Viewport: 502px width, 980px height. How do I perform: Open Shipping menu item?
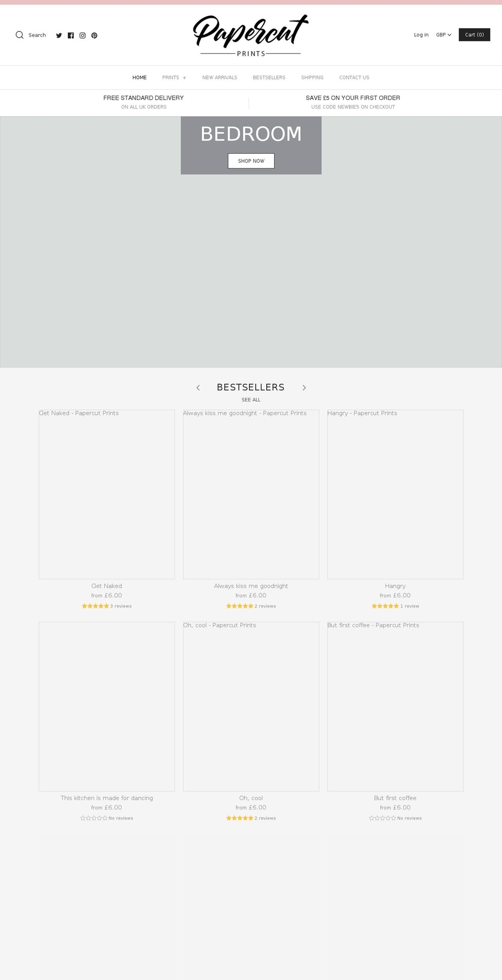pos(312,77)
